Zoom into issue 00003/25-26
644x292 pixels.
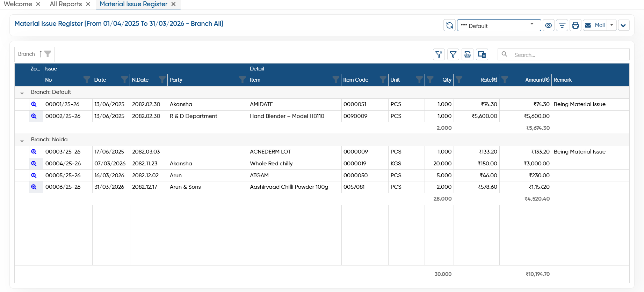point(34,152)
